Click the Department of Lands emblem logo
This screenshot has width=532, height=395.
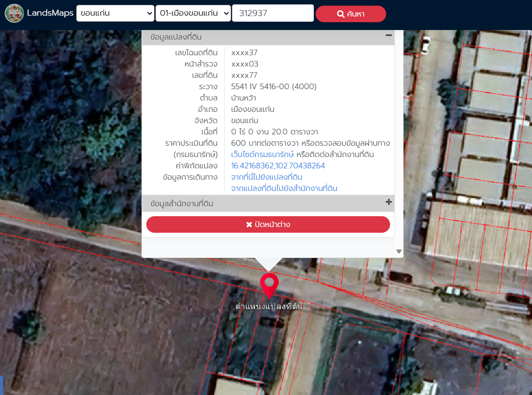click(x=14, y=13)
